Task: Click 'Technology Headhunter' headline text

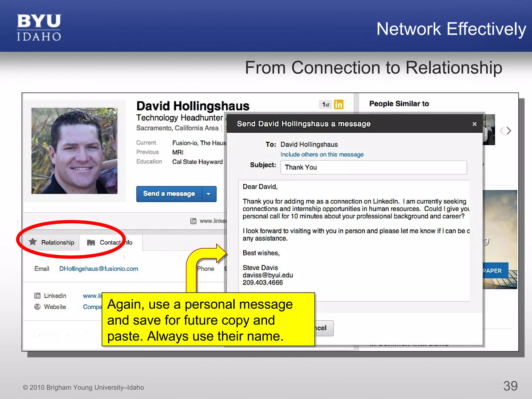Action: pos(179,118)
